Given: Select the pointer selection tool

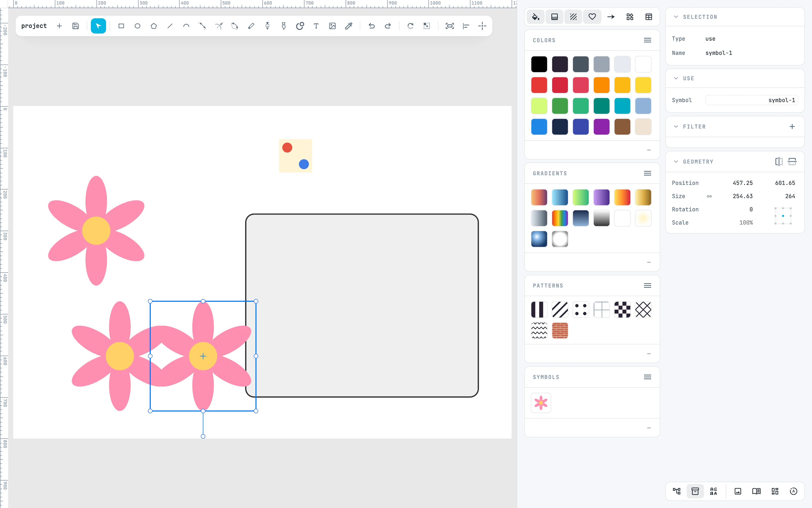Looking at the screenshot, I should [98, 26].
